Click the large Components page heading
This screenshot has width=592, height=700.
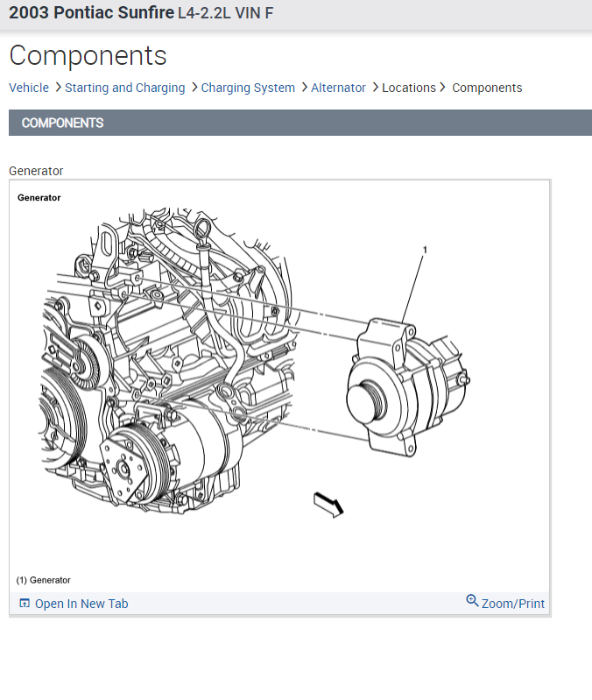[88, 56]
